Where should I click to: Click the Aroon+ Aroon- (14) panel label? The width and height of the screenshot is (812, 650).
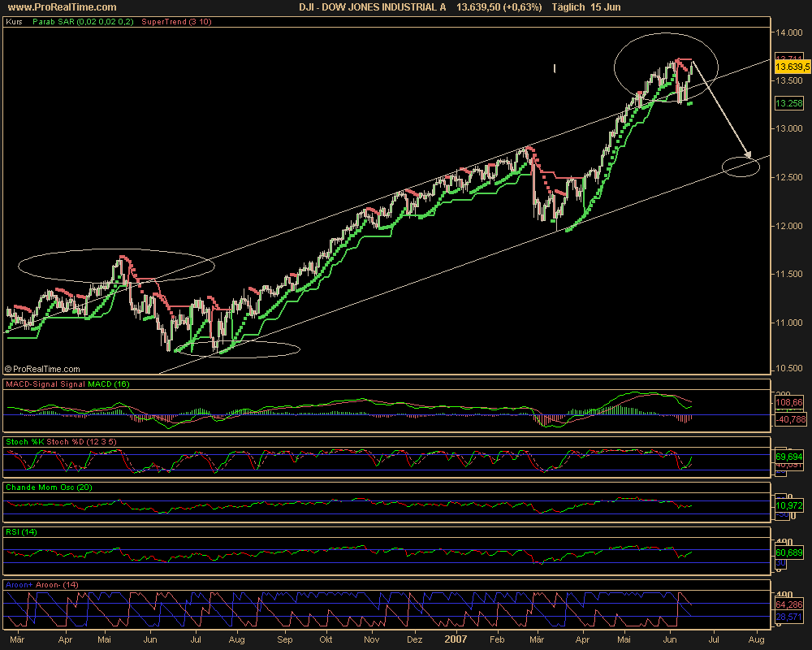42,585
